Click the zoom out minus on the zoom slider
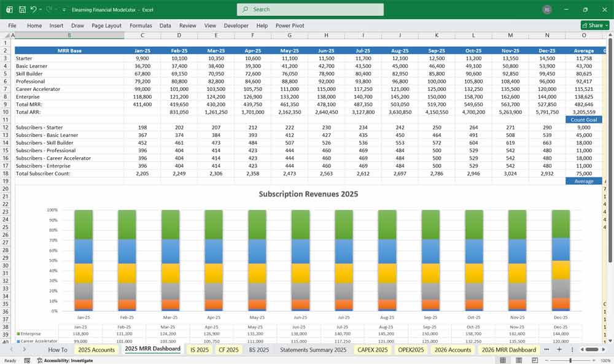This screenshot has height=364, width=614. [546, 360]
